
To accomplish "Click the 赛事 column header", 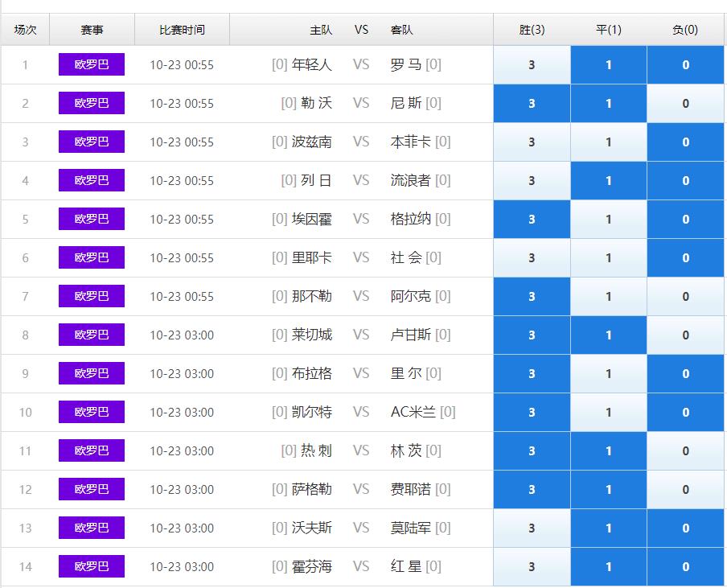I will coord(92,30).
